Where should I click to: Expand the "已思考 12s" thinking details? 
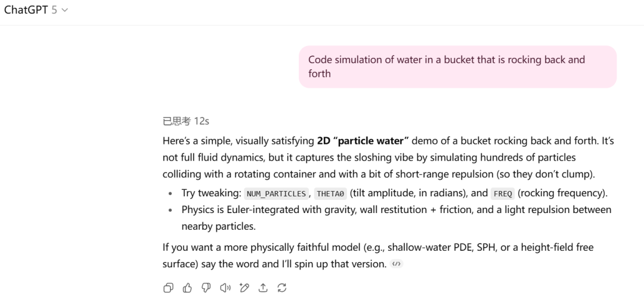click(x=185, y=121)
